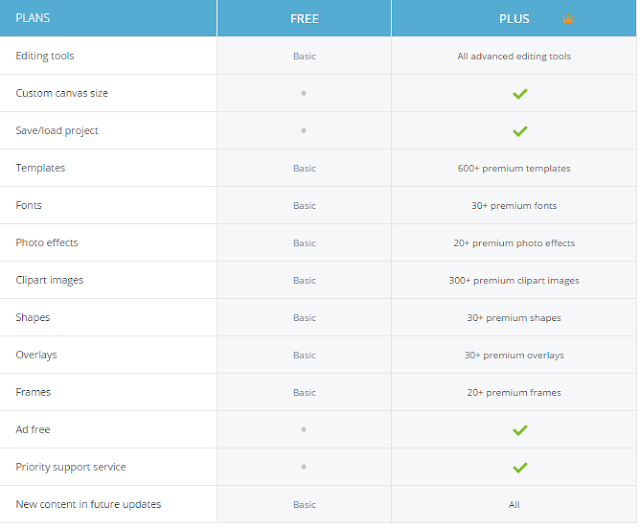Click the gray dot for Custom canvas size
640x529 pixels.
(x=303, y=93)
